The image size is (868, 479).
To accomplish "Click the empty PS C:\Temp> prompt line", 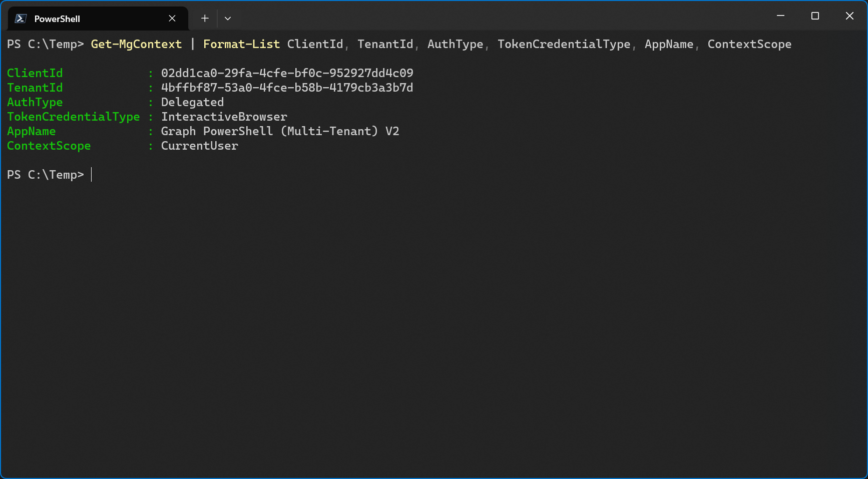I will pos(50,175).
